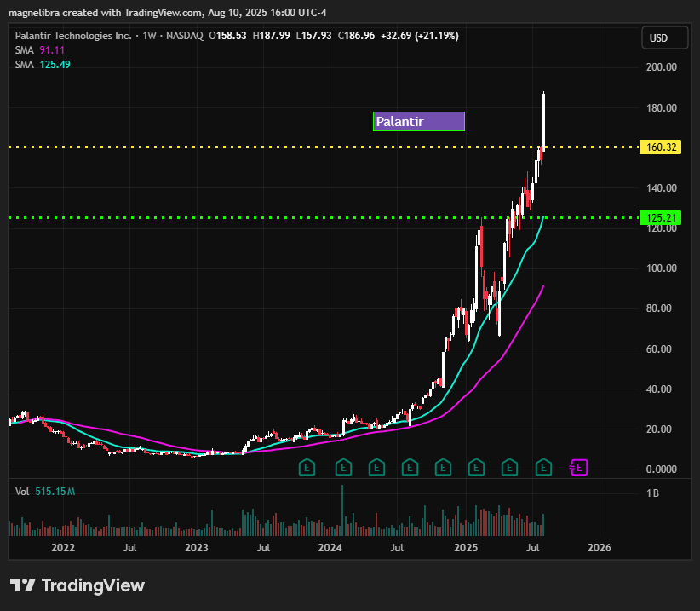The image size is (700, 611).
Task: Click the 200.00 price axis label
Action: (661, 67)
